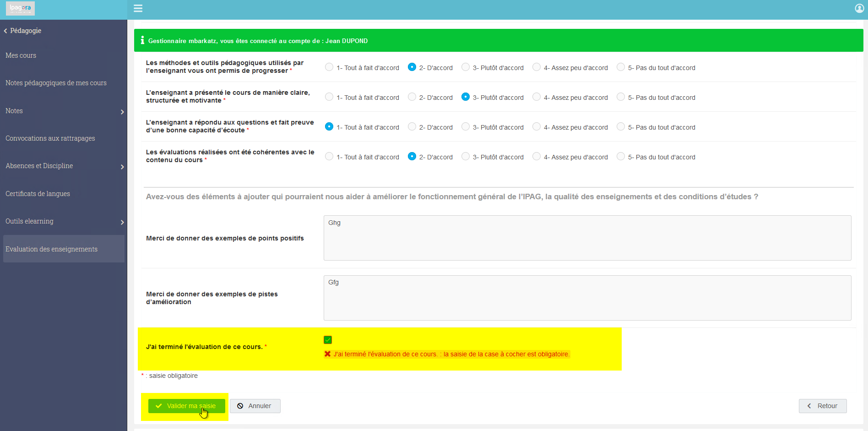
Task: Click the pistes d'amélioration text area
Action: pyautogui.click(x=587, y=298)
